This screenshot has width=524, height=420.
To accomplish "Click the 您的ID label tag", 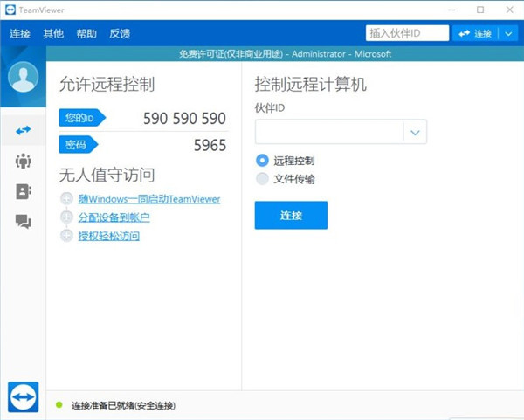I will pos(82,118).
